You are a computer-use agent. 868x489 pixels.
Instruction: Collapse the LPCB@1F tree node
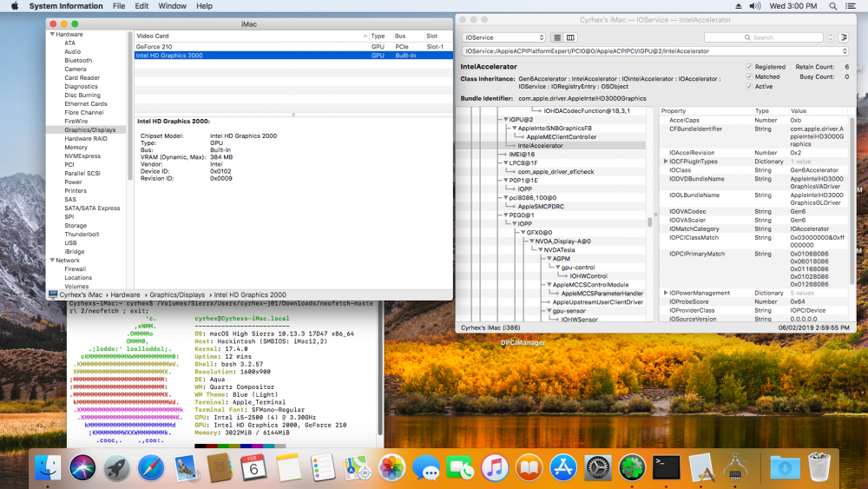click(x=505, y=163)
